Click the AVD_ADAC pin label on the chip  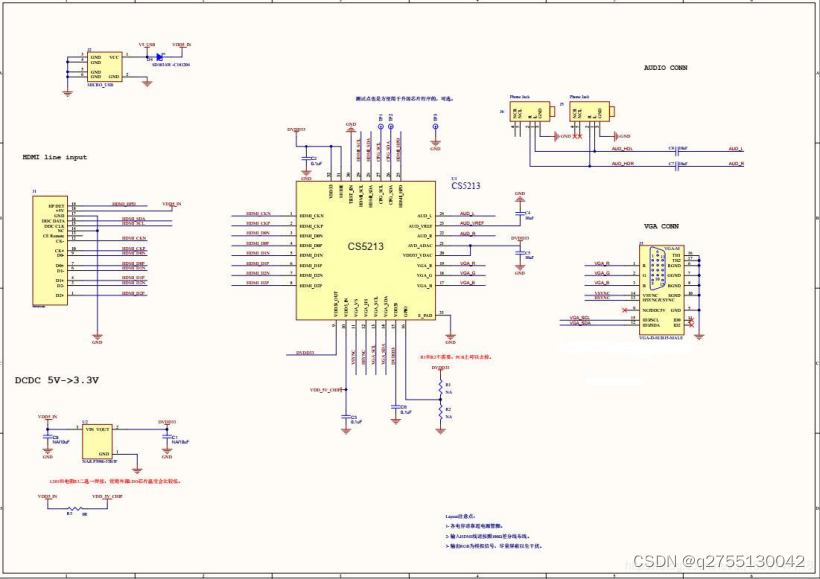pyautogui.click(x=420, y=245)
